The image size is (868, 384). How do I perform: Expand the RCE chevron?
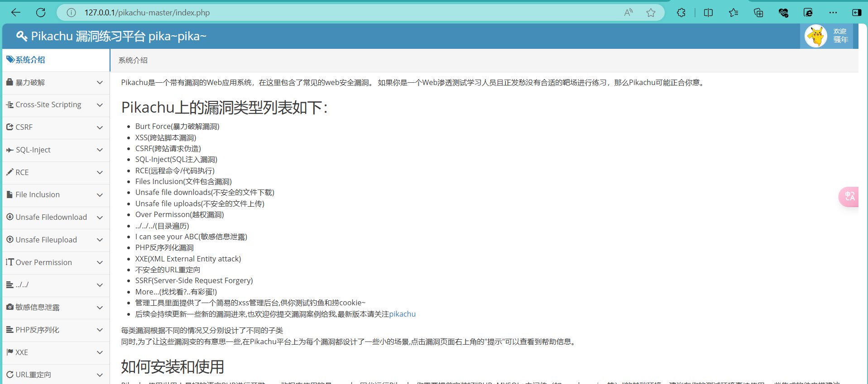click(100, 172)
